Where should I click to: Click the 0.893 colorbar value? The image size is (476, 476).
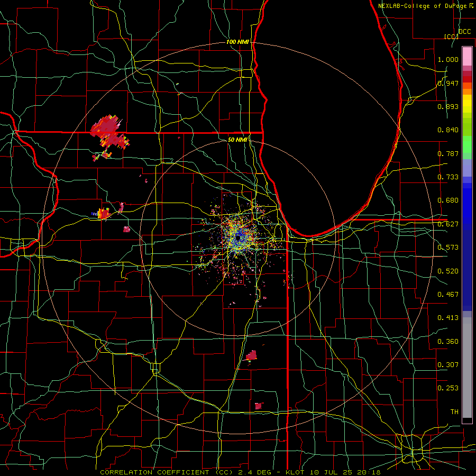pyautogui.click(x=448, y=106)
